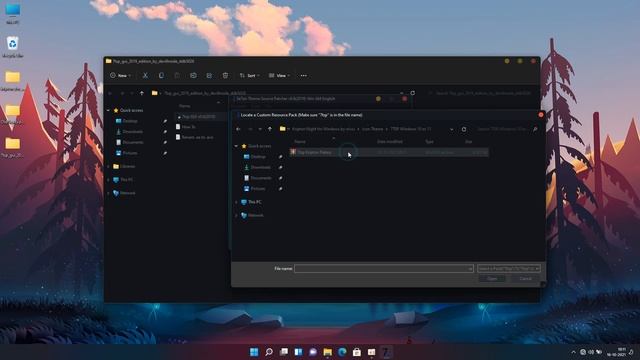Screen dimensions: 640x360
Task: Open the New dropdown in Explorer toolbar
Action: (120, 76)
